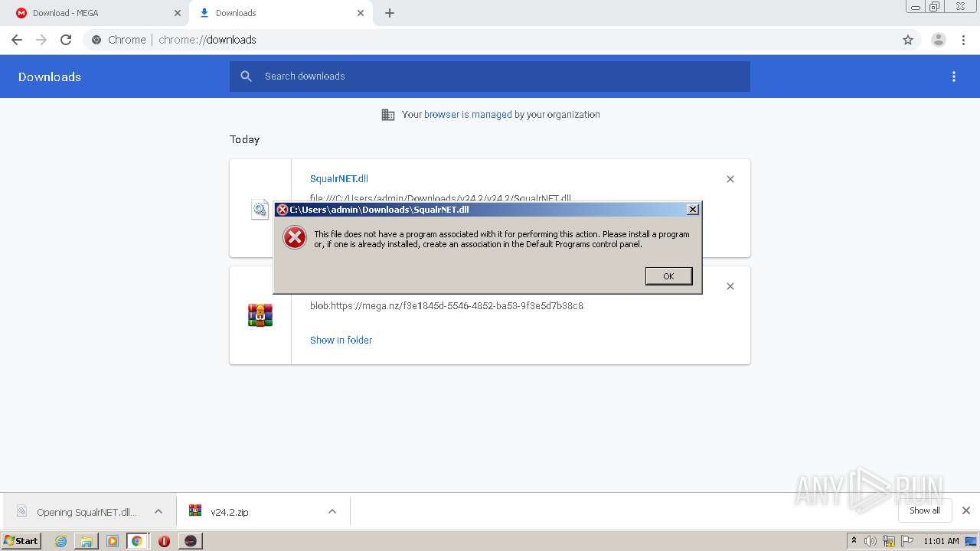Close the Download - MEGA tab

click(177, 13)
